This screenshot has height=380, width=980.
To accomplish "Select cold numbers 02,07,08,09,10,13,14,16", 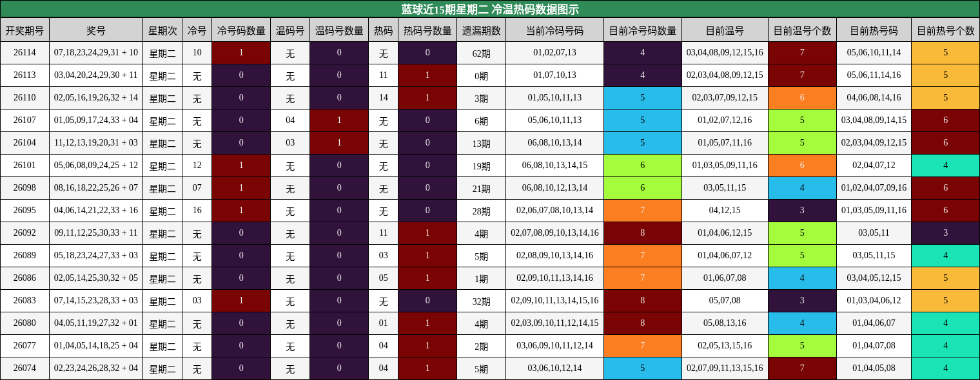I will pyautogui.click(x=554, y=233).
